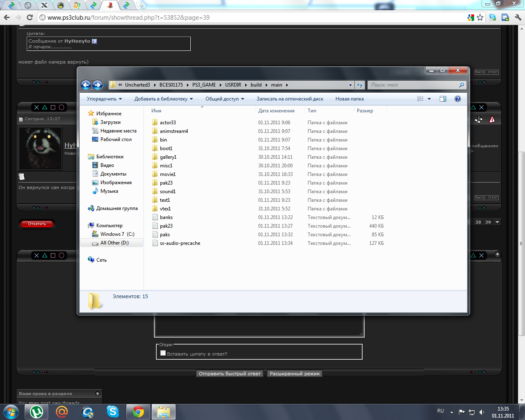
Task: Click 'PS3_GAME' in the breadcrumb path
Action: pos(204,85)
